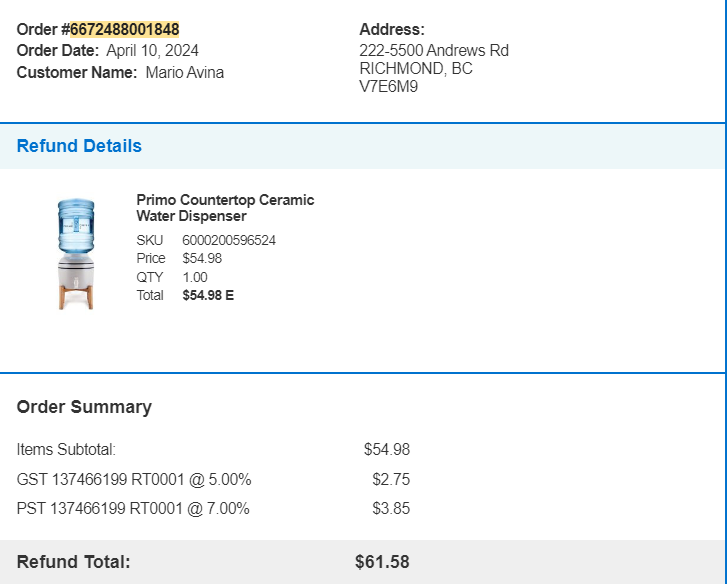Click the postal code V7E6M9

389,87
